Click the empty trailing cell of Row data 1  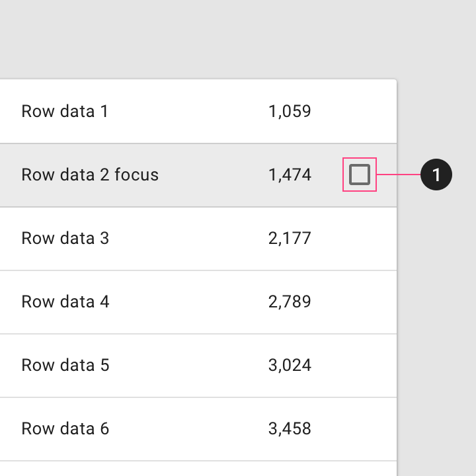[360, 111]
